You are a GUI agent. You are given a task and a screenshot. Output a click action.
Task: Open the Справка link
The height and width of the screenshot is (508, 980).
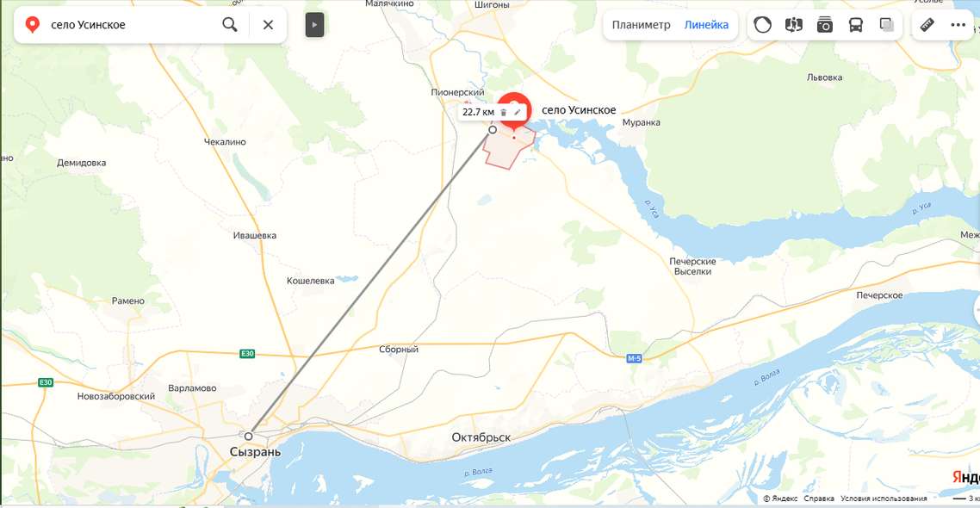coord(819,499)
